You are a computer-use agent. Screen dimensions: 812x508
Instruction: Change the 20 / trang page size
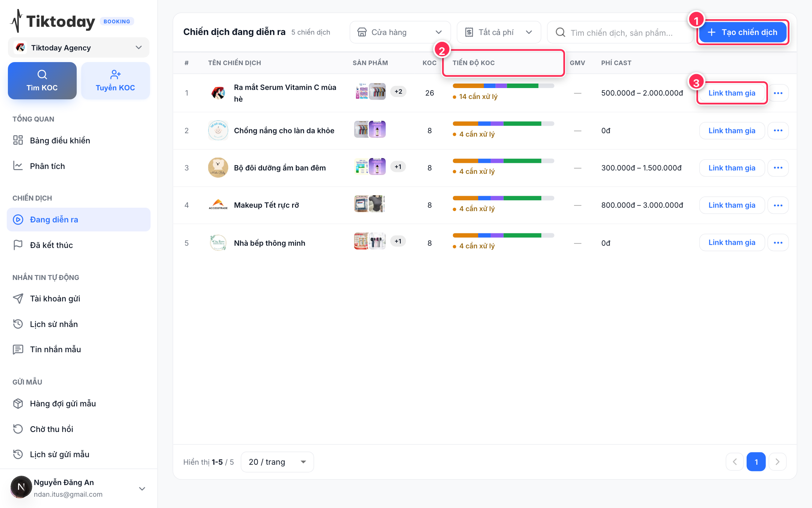pyautogui.click(x=277, y=462)
